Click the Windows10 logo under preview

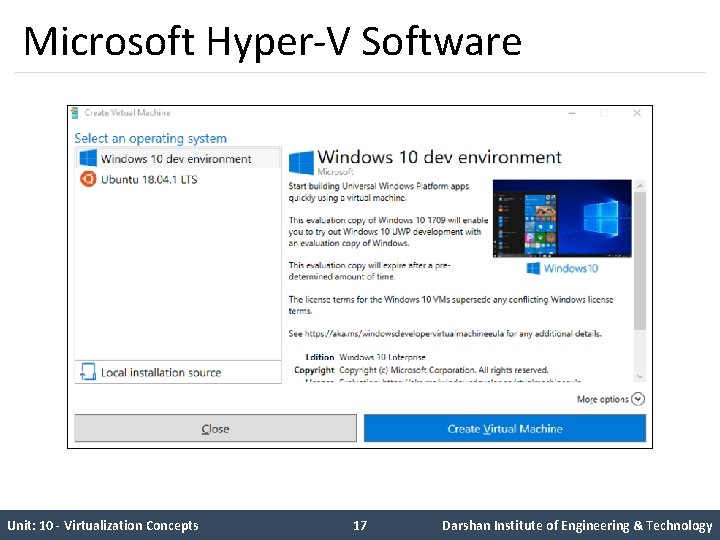pyautogui.click(x=562, y=268)
